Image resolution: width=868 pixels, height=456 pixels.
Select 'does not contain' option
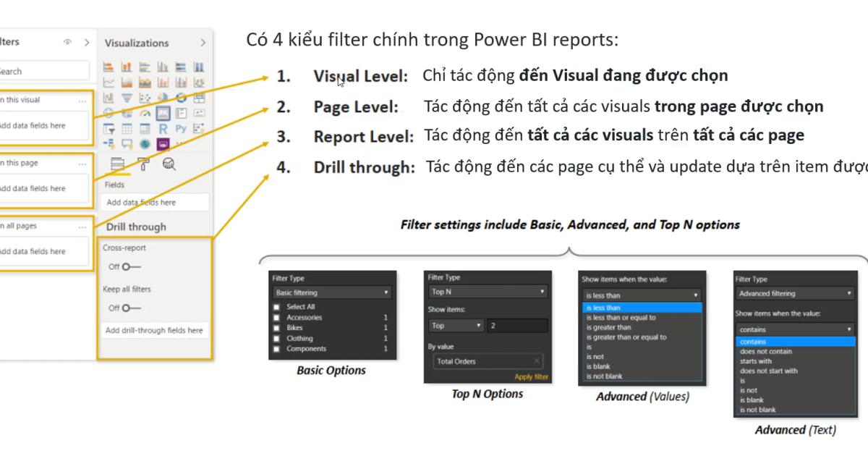point(766,351)
